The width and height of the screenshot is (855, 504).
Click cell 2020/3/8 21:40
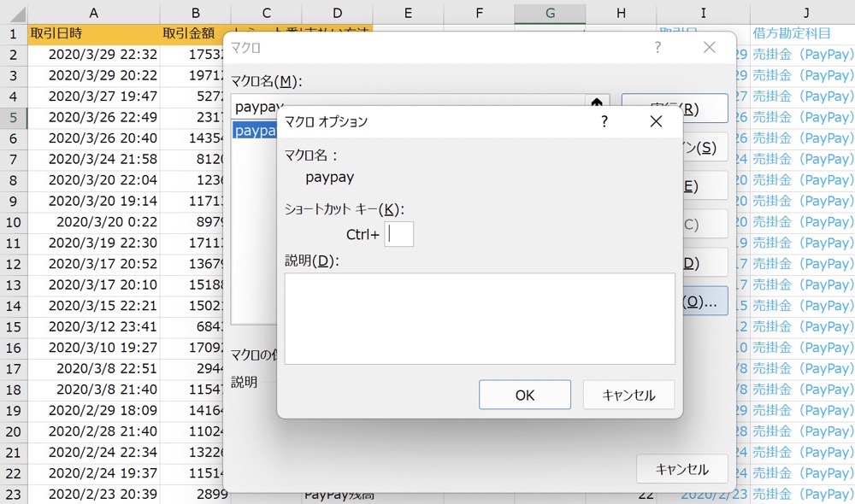[x=94, y=390]
